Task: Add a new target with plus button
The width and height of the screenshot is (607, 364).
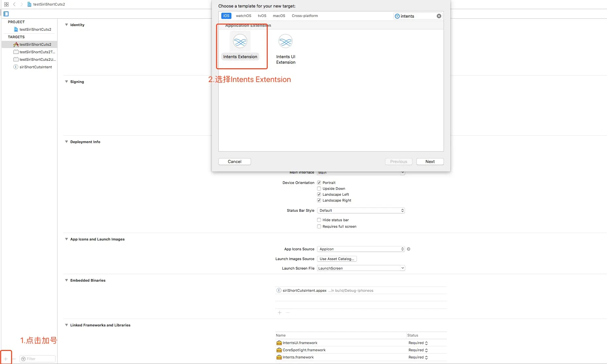Action: [x=6, y=359]
